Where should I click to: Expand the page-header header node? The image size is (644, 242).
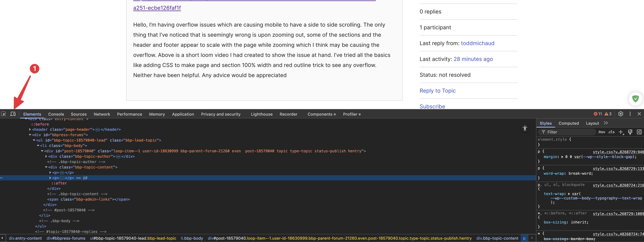pos(30,129)
